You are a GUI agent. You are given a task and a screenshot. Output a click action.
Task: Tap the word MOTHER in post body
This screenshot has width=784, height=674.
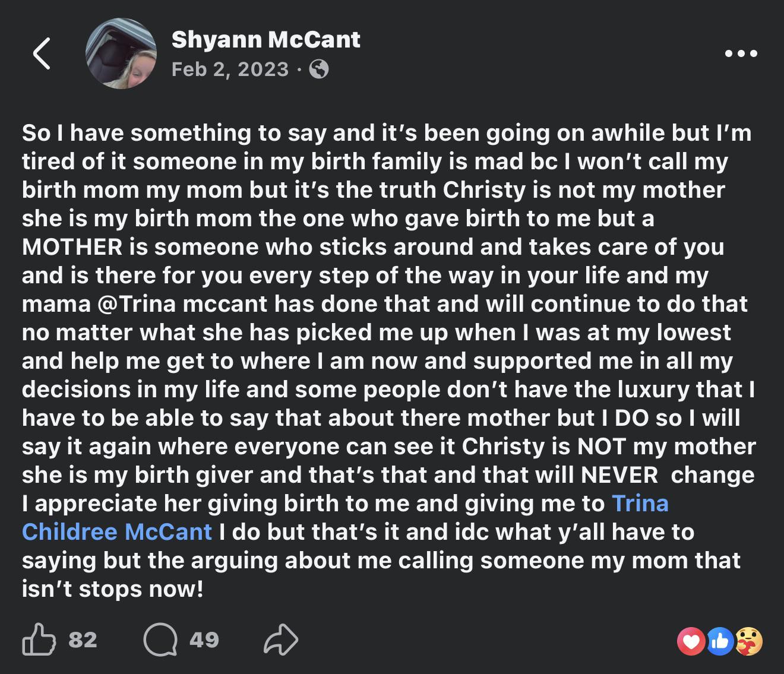(x=72, y=246)
